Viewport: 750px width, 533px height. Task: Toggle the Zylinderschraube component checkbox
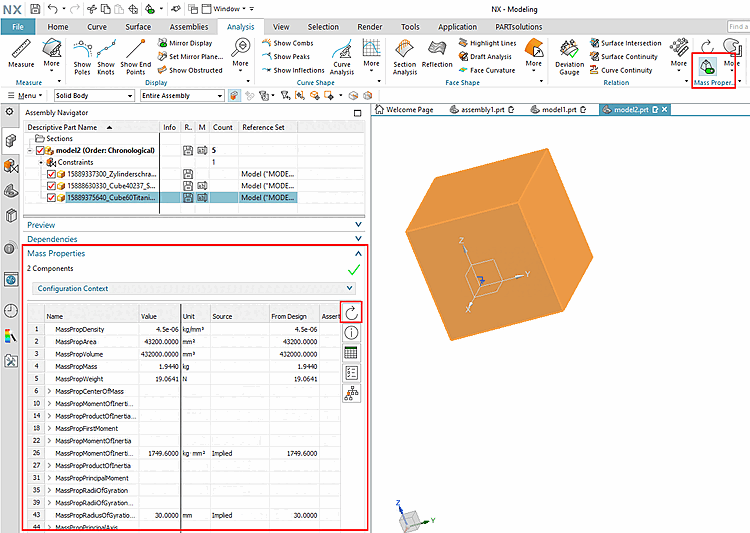pos(53,173)
